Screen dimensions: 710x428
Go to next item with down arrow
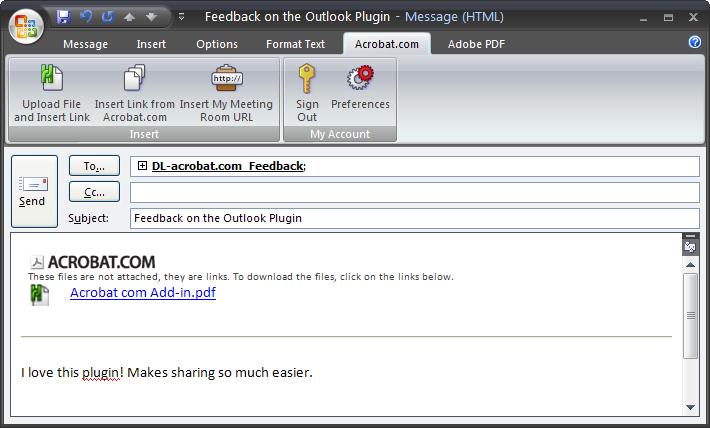151,17
